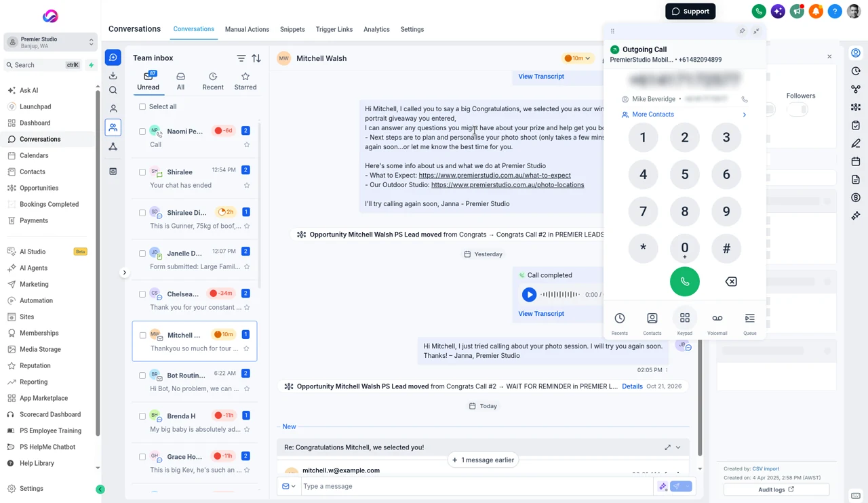Click the backspace icon on the dialer keypad
This screenshot has width=868, height=503.
730,282
